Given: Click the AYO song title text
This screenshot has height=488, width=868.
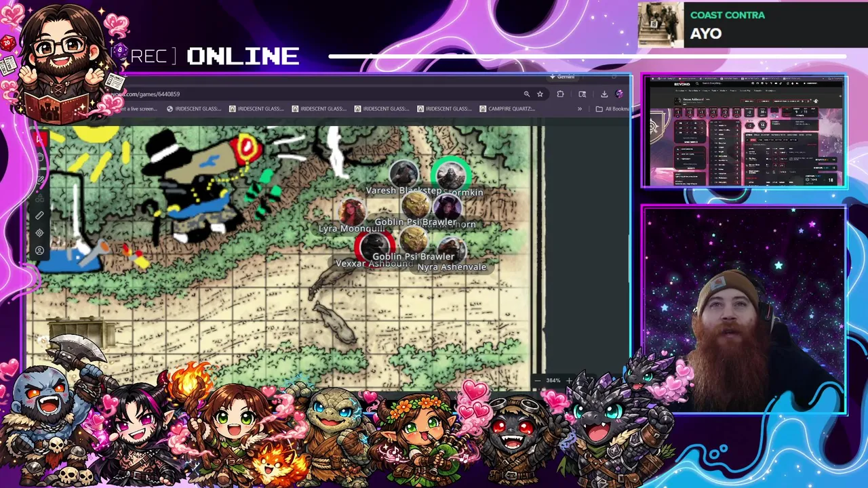Looking at the screenshot, I should click(706, 33).
